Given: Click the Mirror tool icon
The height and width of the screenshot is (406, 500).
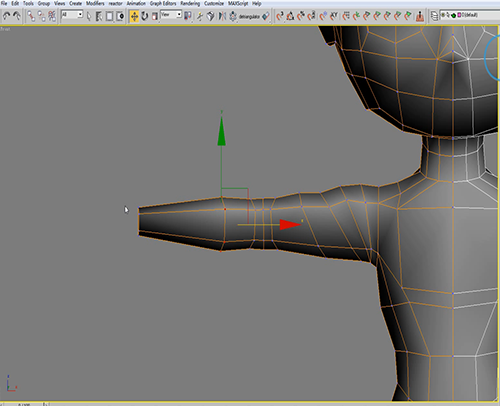Looking at the screenshot, I should (222, 16).
